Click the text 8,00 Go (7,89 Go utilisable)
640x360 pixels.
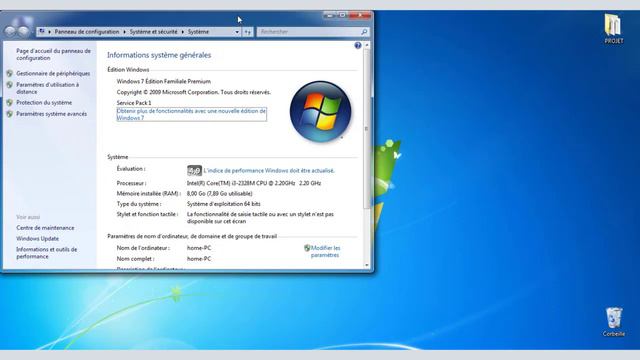tap(220, 193)
